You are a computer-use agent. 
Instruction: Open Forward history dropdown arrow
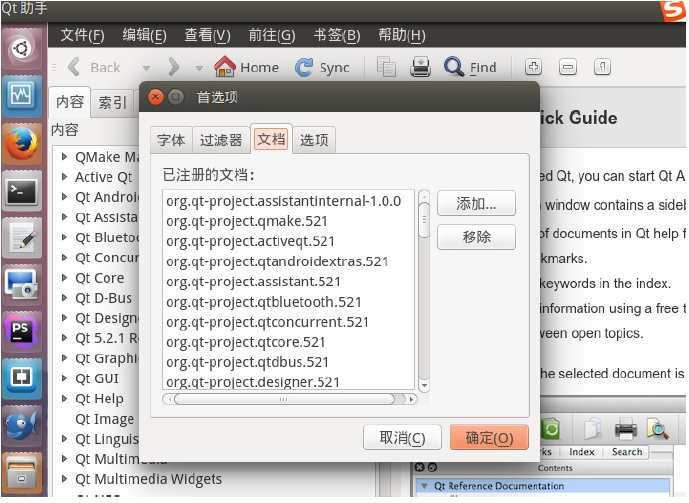tap(199, 68)
